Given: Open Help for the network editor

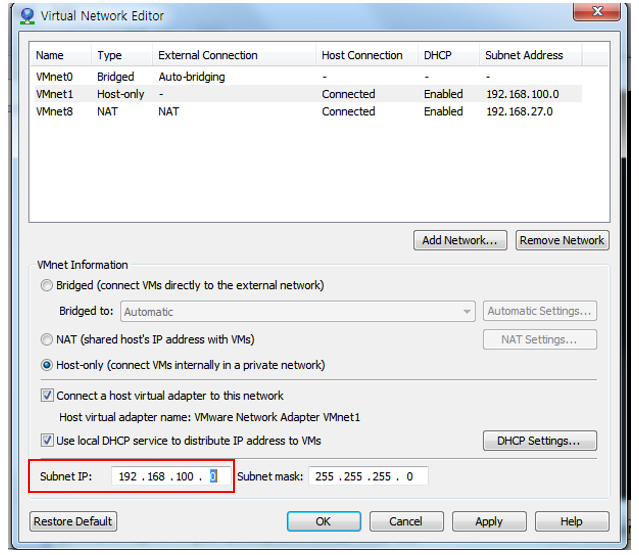Looking at the screenshot, I should tap(572, 522).
